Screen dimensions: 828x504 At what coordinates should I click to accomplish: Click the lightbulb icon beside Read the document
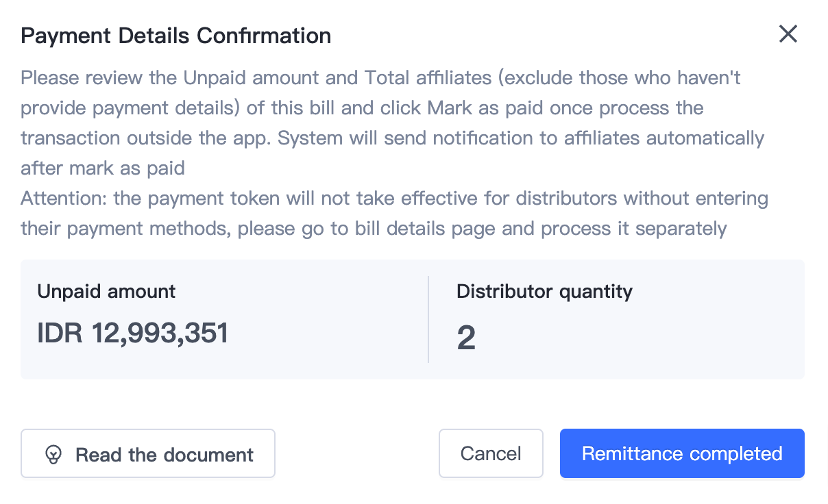coord(53,454)
